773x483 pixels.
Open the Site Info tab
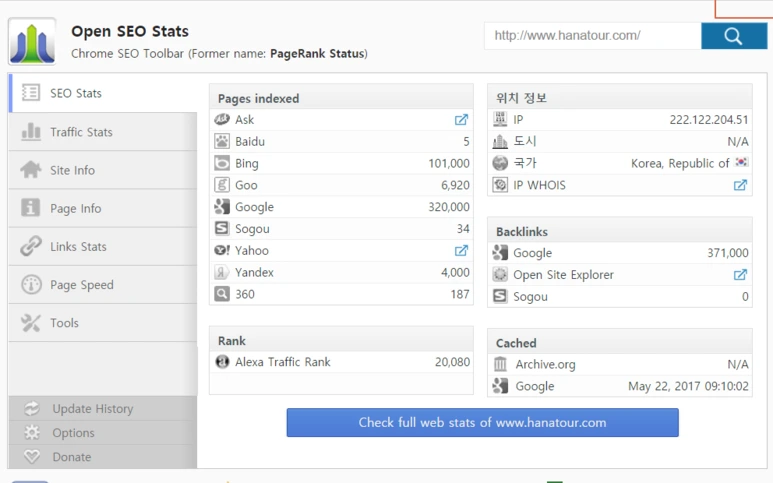(x=103, y=170)
